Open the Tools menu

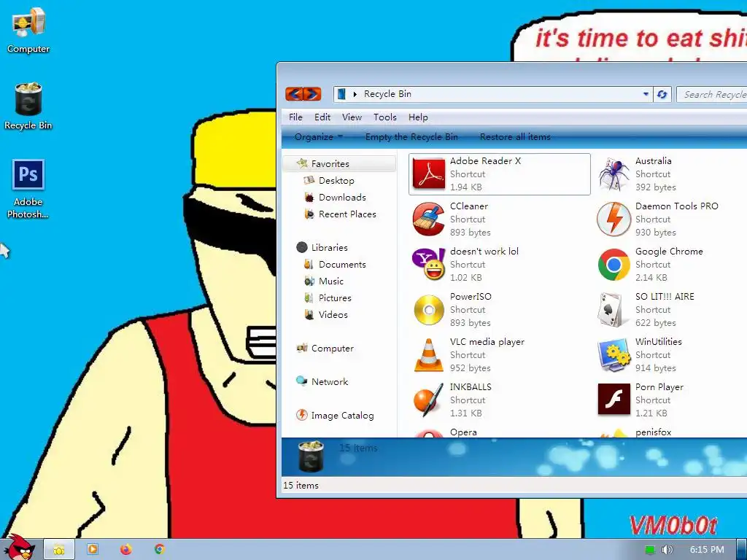pos(385,117)
